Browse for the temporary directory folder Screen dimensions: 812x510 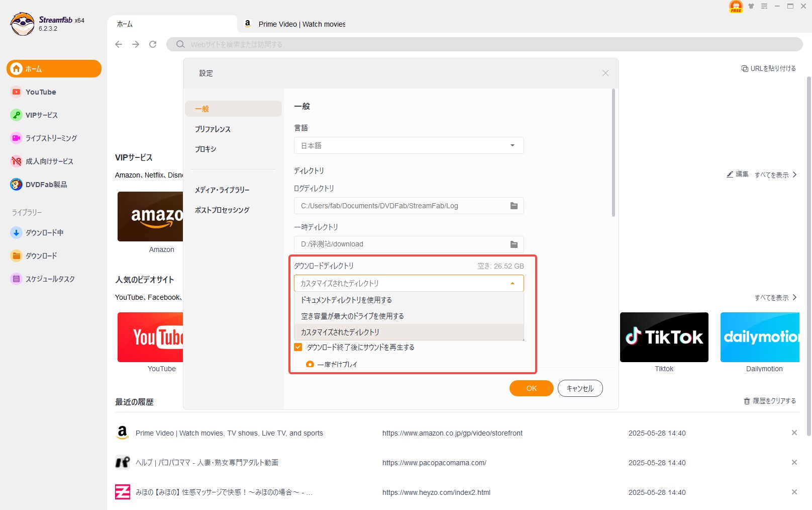point(514,244)
